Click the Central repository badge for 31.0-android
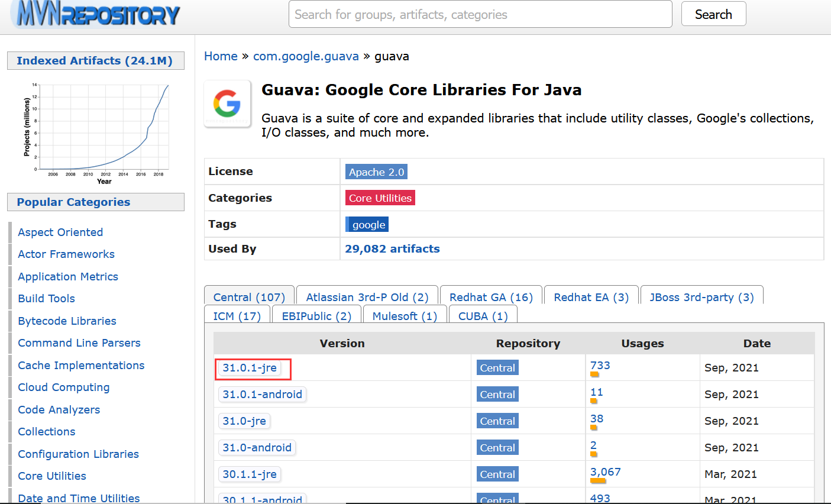831x504 pixels. (497, 447)
